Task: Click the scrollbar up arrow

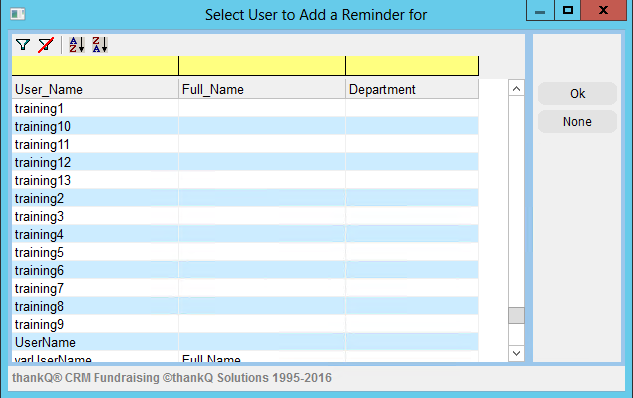Action: tap(516, 88)
